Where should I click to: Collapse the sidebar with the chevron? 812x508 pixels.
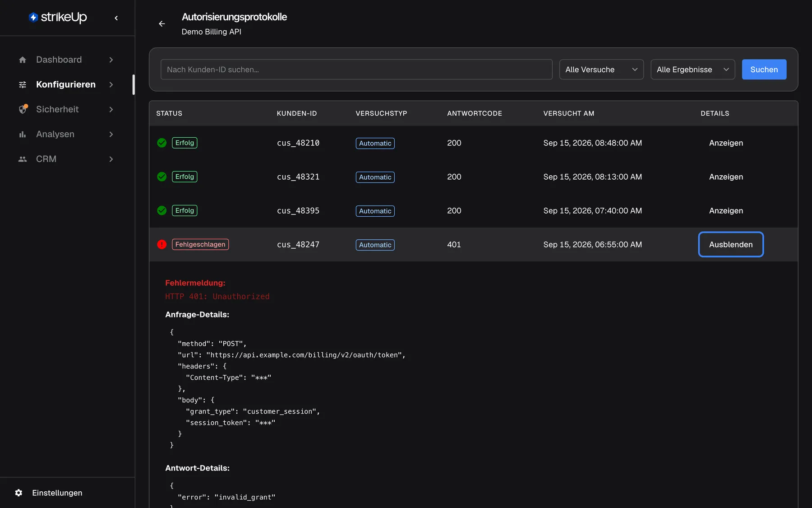tap(116, 18)
